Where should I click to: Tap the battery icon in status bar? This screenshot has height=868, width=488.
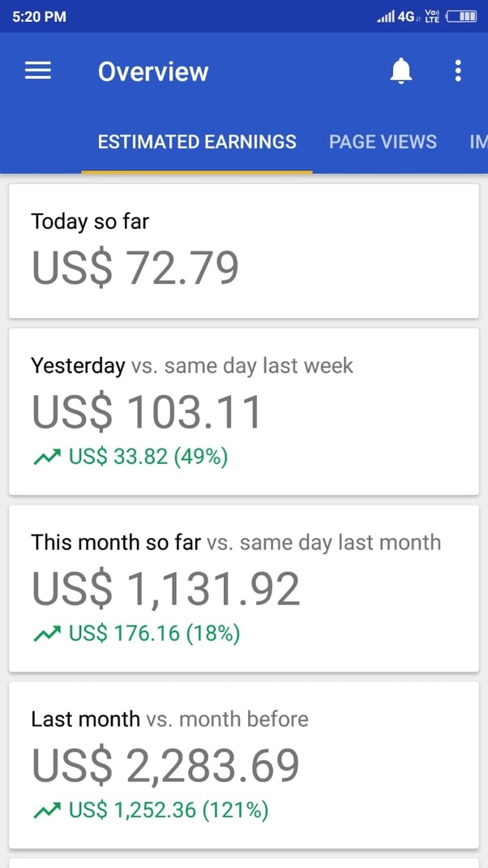coord(461,16)
